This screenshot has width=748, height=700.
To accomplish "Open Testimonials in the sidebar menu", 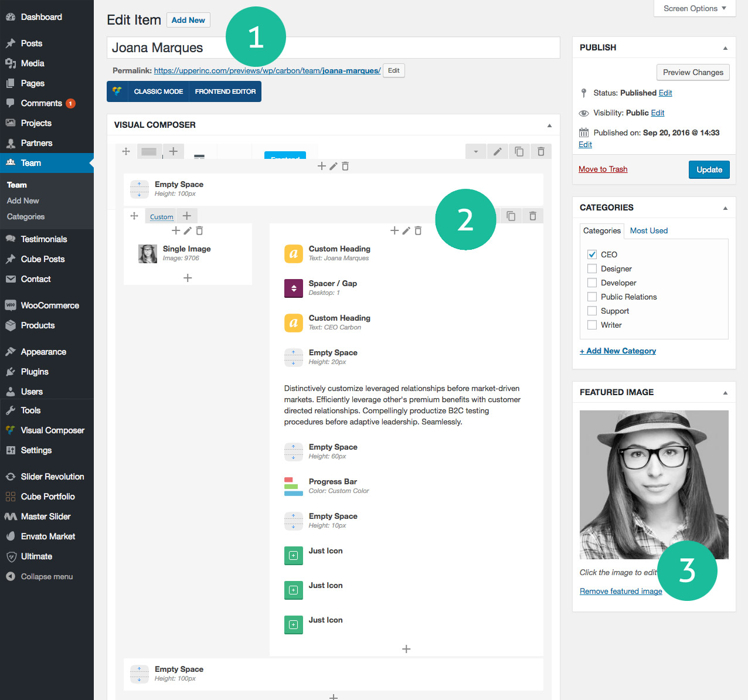I will 44,239.
